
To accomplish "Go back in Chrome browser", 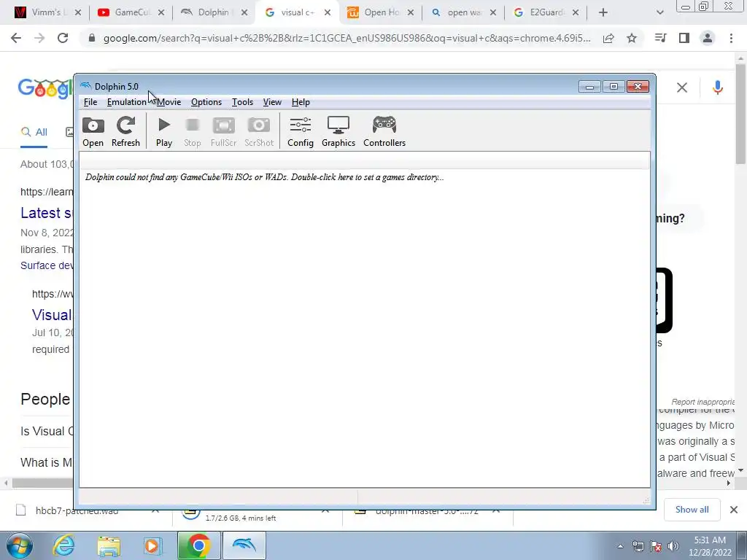I will coord(16,38).
